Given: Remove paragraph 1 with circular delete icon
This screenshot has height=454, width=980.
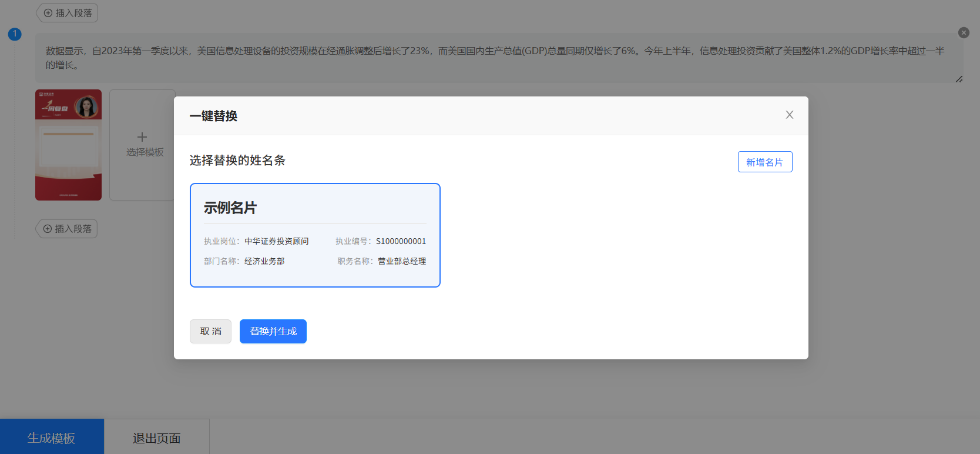Looking at the screenshot, I should coord(964,33).
